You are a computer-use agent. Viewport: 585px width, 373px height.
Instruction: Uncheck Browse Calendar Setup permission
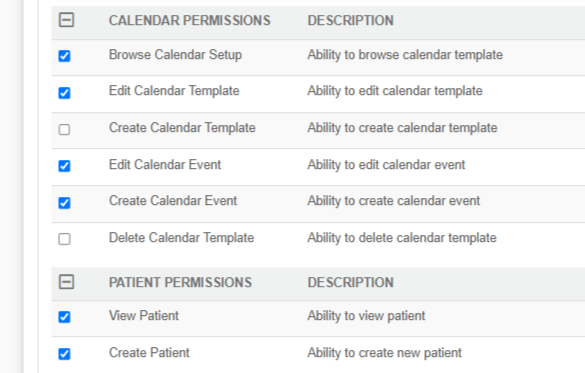coord(64,56)
